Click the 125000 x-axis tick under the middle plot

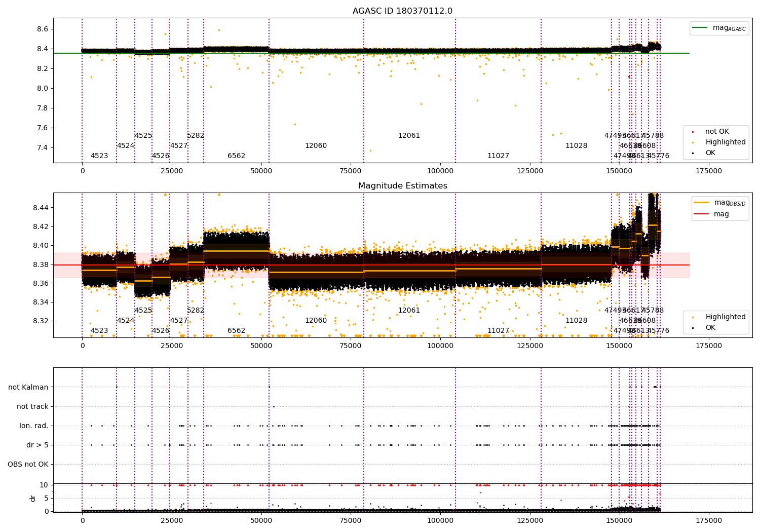click(530, 346)
